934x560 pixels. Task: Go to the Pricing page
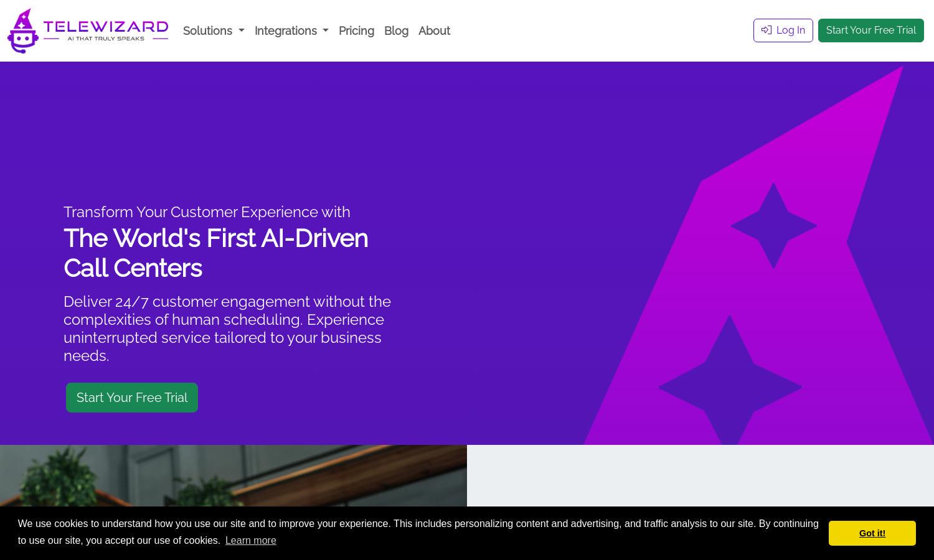click(356, 30)
